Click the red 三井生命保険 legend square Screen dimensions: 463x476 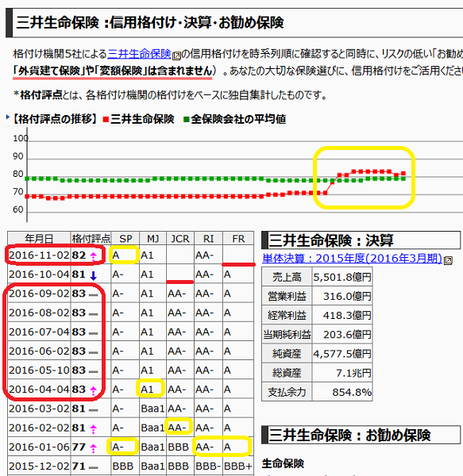click(x=106, y=119)
